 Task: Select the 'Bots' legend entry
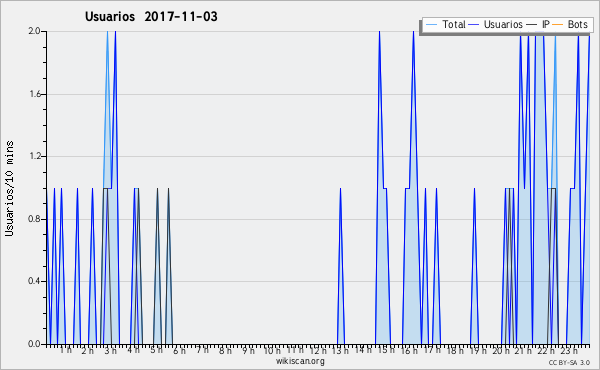tap(577, 24)
